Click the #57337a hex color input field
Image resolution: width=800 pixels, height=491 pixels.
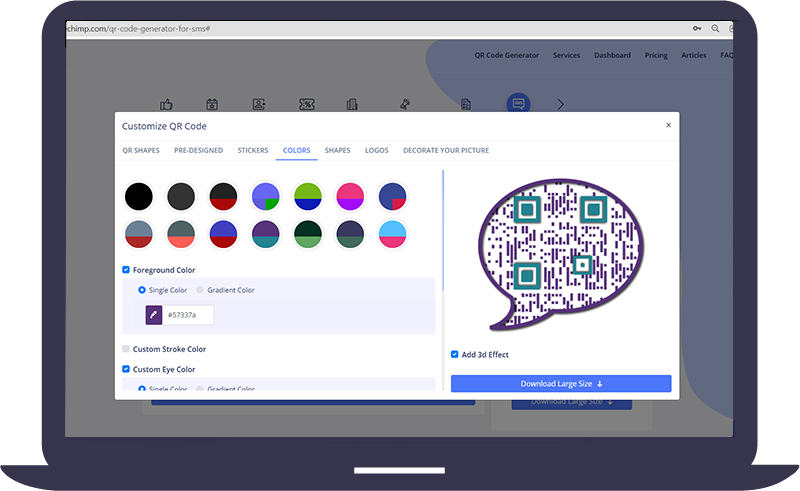[x=188, y=315]
